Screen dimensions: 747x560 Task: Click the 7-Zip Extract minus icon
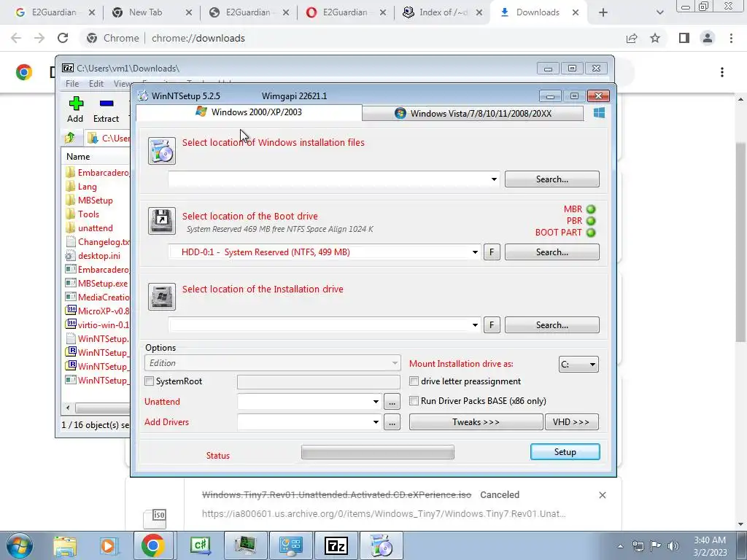pyautogui.click(x=107, y=104)
